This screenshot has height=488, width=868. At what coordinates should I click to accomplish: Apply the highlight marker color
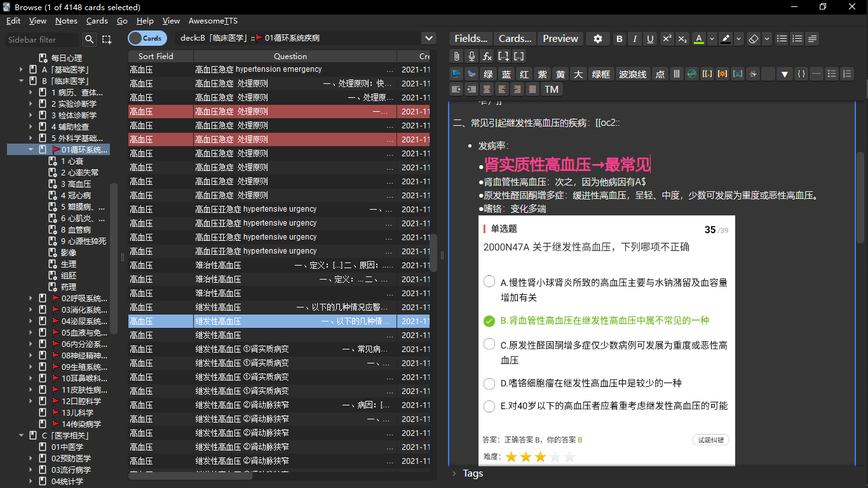(x=726, y=39)
